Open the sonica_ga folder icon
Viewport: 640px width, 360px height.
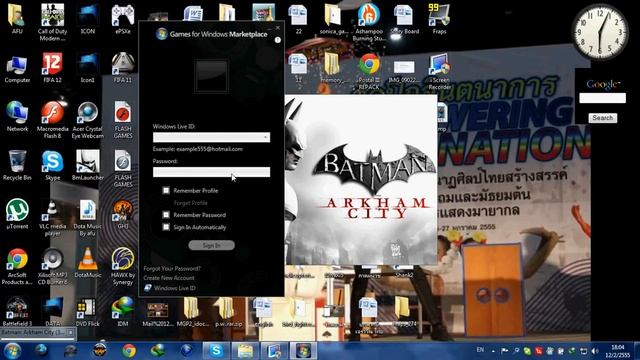[333, 19]
